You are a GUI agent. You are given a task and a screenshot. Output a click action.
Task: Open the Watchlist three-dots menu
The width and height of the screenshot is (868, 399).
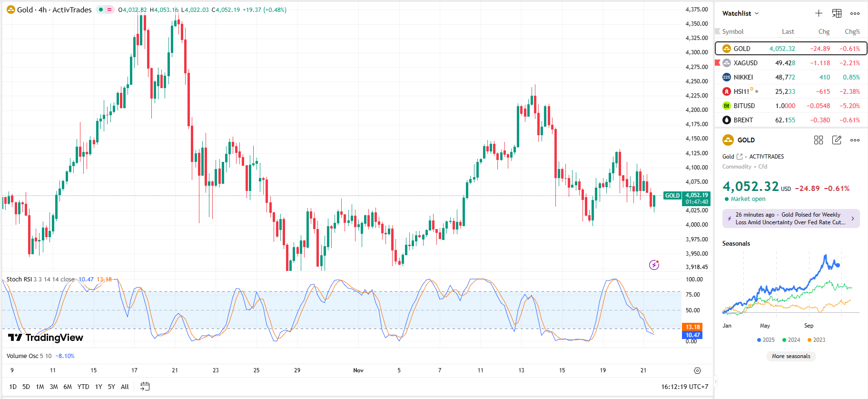pyautogui.click(x=855, y=13)
